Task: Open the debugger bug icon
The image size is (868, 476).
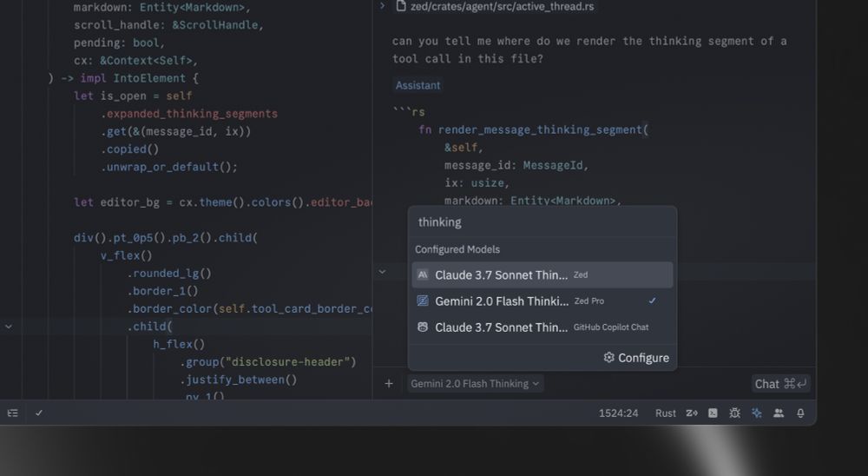Action: [734, 413]
